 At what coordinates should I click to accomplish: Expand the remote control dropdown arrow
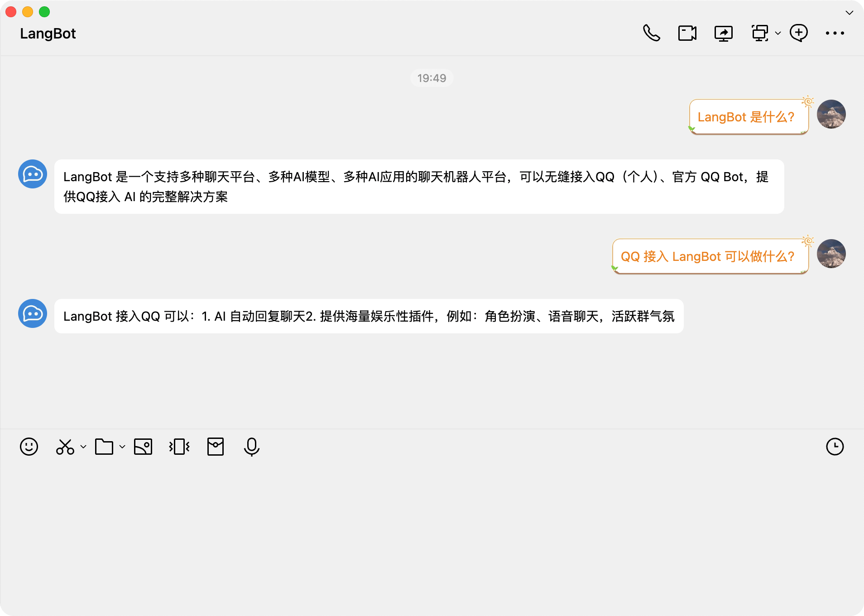tap(778, 33)
